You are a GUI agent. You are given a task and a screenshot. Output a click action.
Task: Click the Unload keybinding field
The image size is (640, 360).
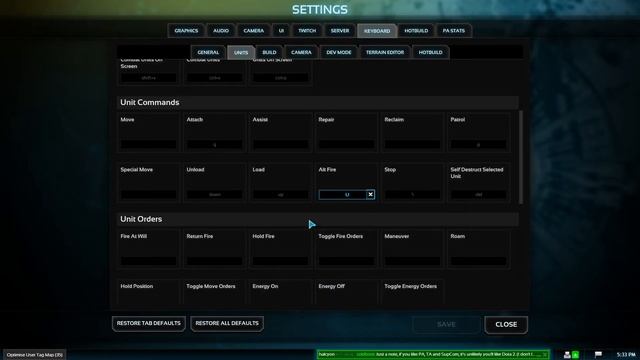(215, 195)
